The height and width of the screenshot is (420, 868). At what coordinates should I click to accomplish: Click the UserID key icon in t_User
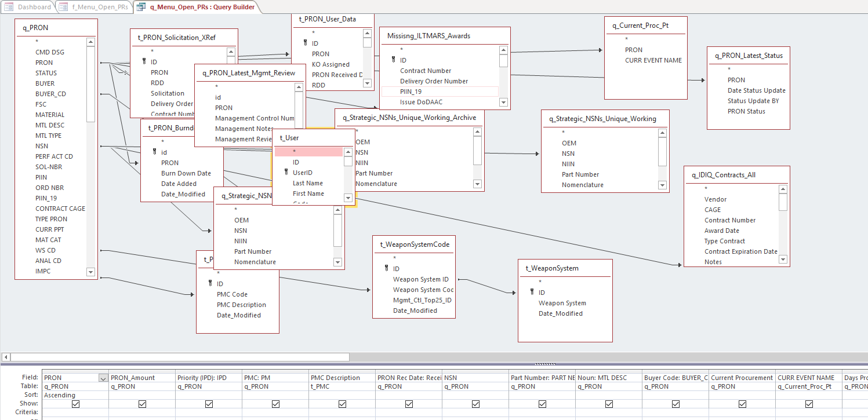286,173
